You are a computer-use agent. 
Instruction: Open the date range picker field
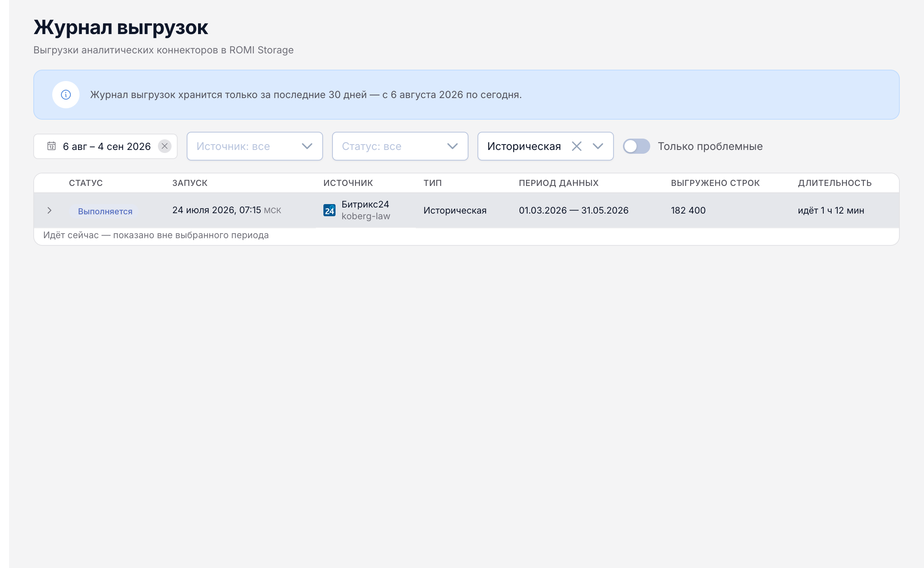105,146
